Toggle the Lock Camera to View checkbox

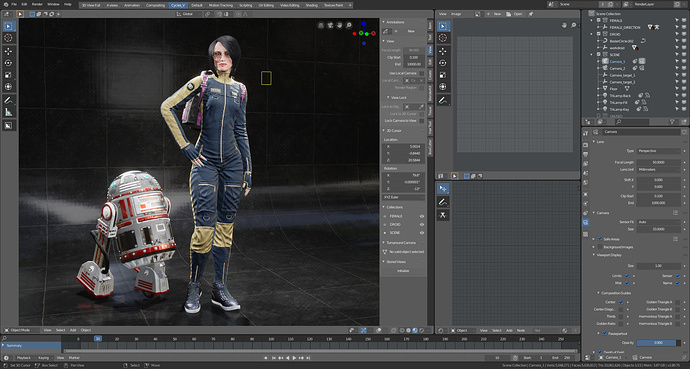(421, 121)
